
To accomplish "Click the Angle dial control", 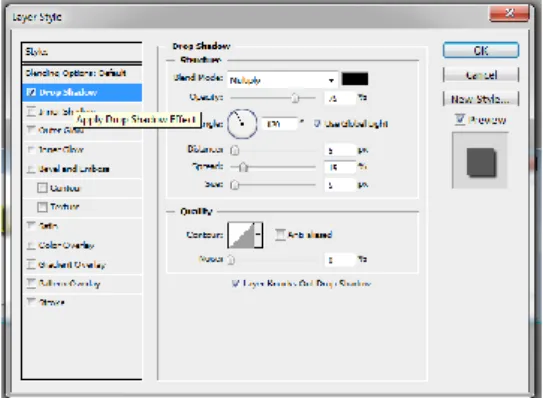I will 242,124.
